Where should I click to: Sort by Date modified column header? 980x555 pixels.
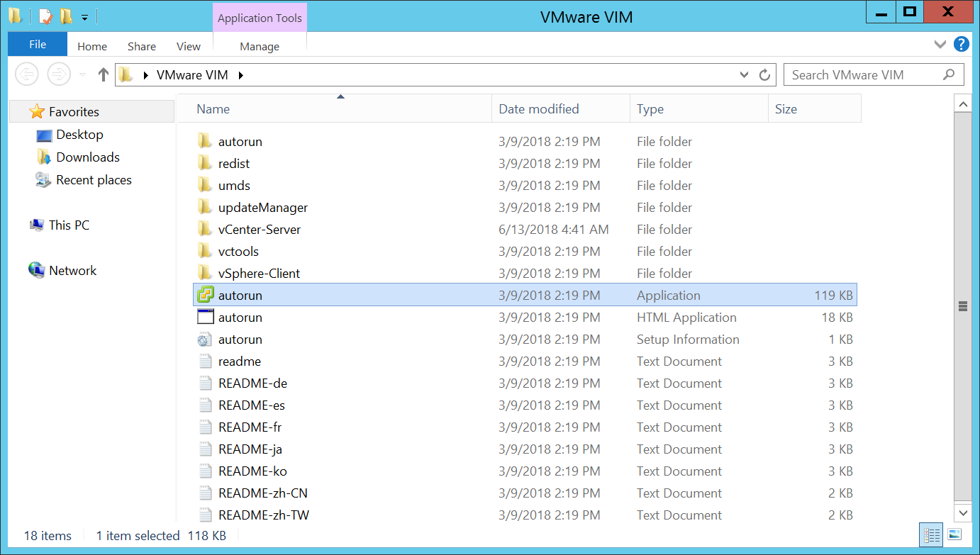click(539, 109)
